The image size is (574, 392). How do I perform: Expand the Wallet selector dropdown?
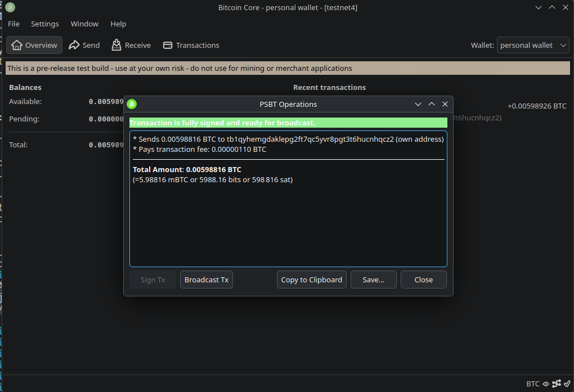532,45
